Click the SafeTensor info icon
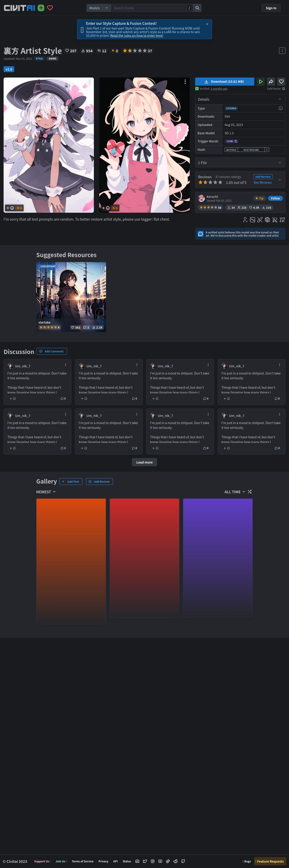 coord(284,89)
